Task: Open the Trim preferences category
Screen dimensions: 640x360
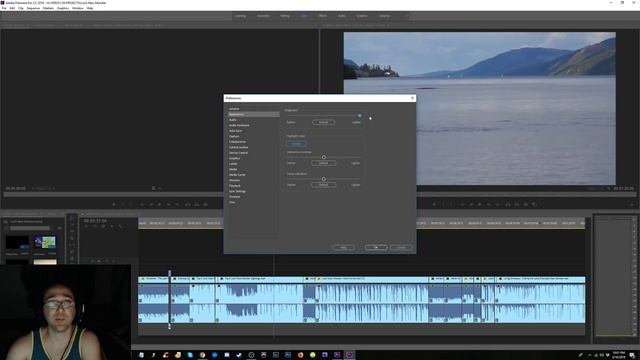Action: tap(232, 202)
